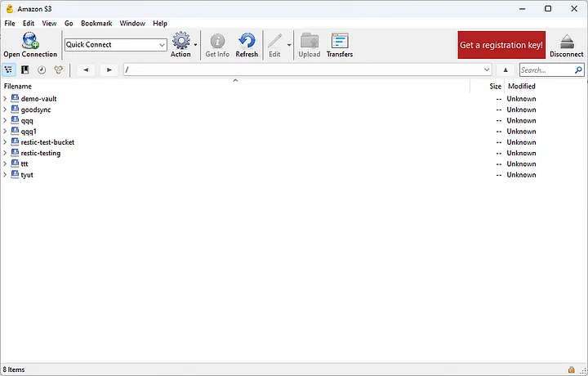Click the demo-vault bucket icon
This screenshot has width=588, height=376.
click(15, 98)
